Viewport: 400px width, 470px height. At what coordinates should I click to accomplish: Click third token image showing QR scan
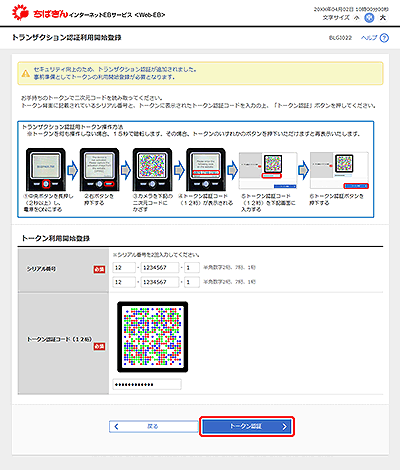(152, 170)
